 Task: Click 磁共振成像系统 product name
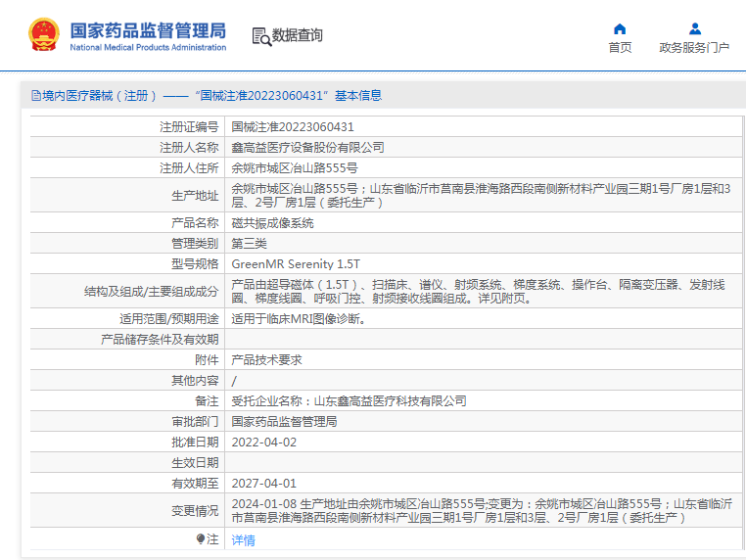[x=272, y=222]
